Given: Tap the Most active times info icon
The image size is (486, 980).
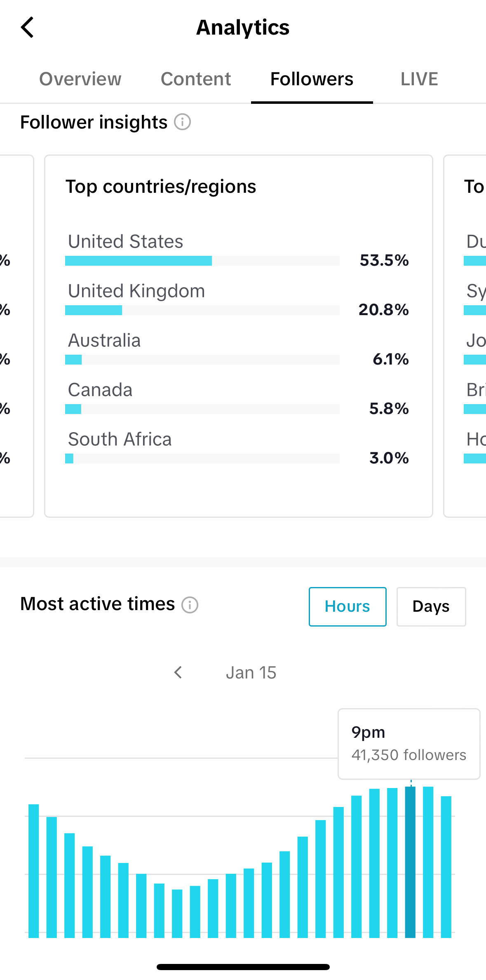Looking at the screenshot, I should [x=190, y=605].
